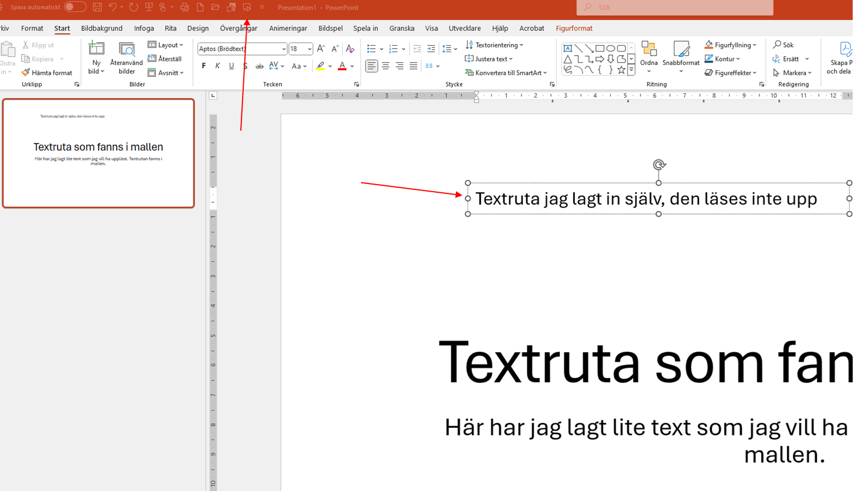Open the Infoga tab
855x504 pixels.
coord(144,28)
